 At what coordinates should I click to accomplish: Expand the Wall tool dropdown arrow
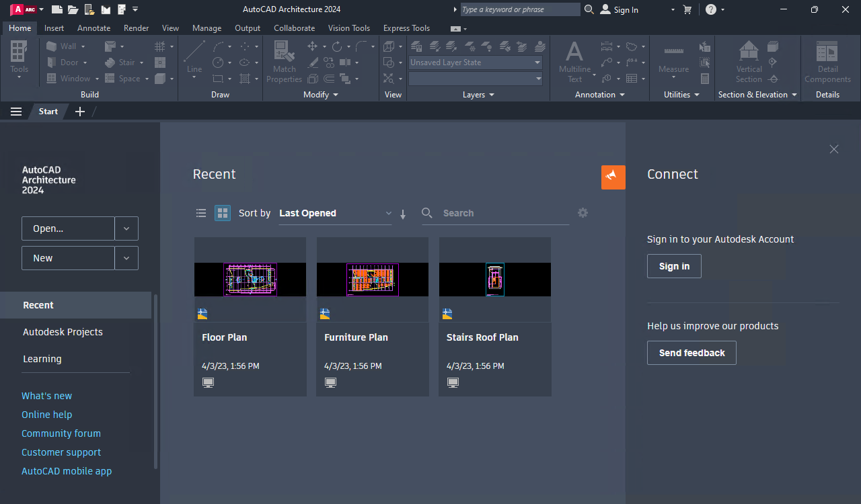(x=83, y=46)
